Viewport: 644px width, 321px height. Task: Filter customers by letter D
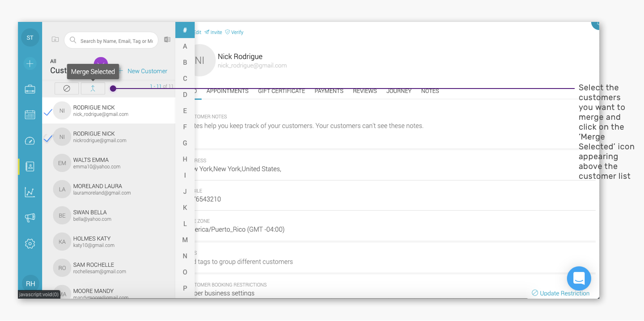185,94
